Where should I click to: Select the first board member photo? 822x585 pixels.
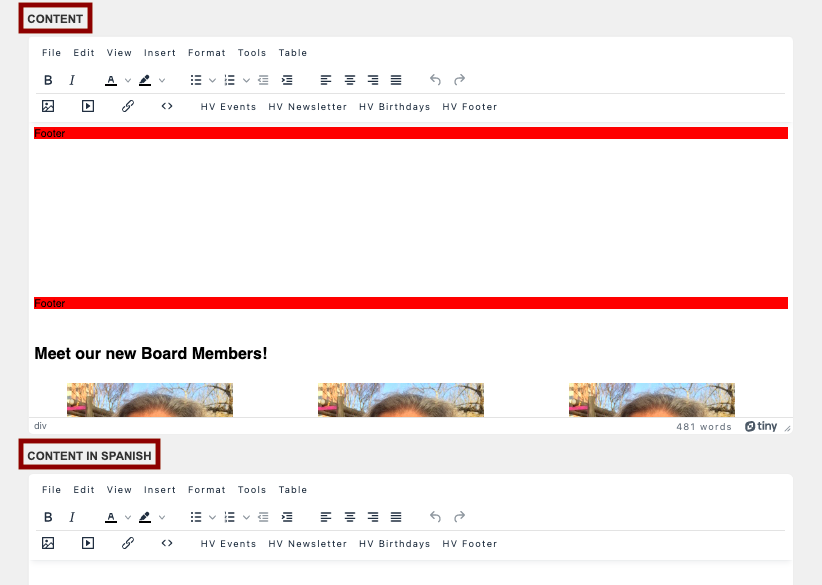150,400
